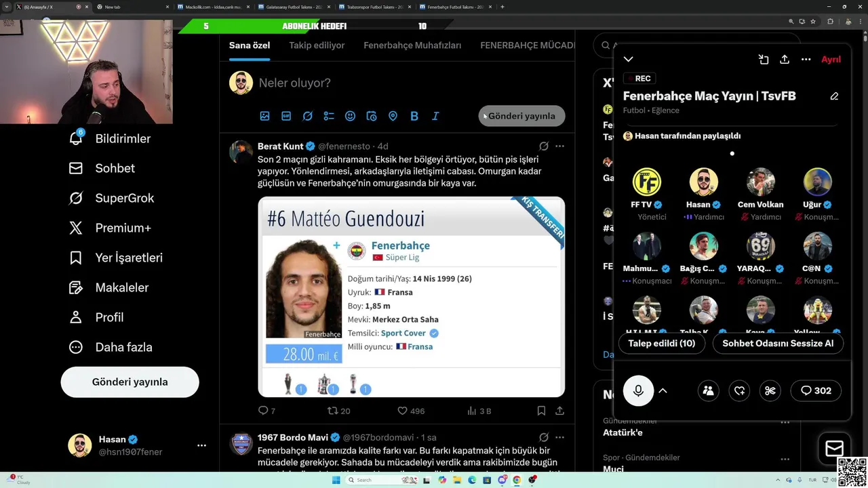
Task: Open more options on 1967 Bordo Mavi post
Action: click(x=559, y=437)
